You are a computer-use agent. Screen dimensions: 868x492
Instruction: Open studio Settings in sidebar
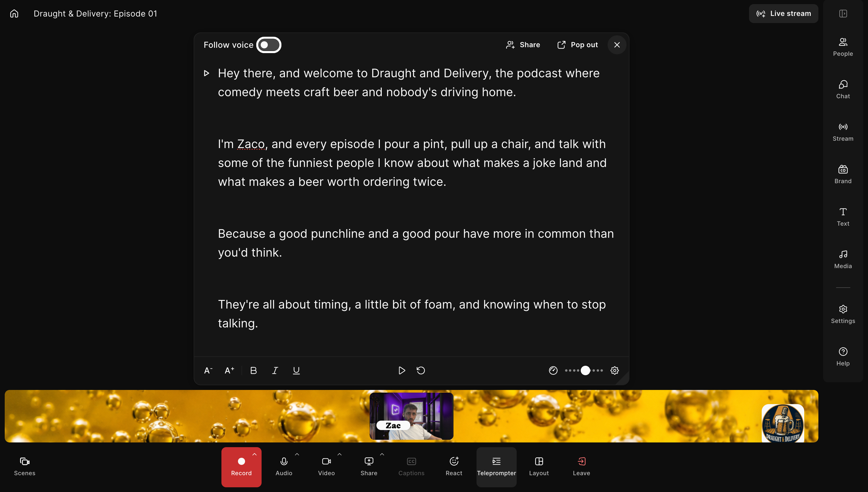[x=843, y=314]
